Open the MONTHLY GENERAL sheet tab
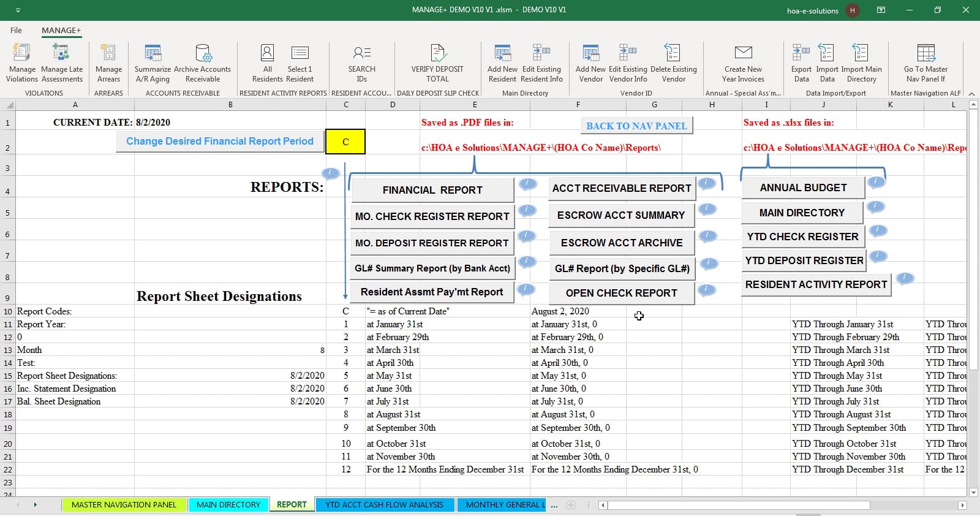The height and width of the screenshot is (516, 980). [x=502, y=505]
